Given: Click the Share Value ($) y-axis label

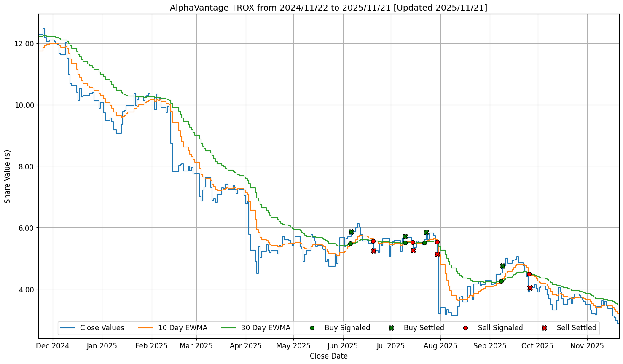Looking at the screenshot, I should click(x=8, y=176).
